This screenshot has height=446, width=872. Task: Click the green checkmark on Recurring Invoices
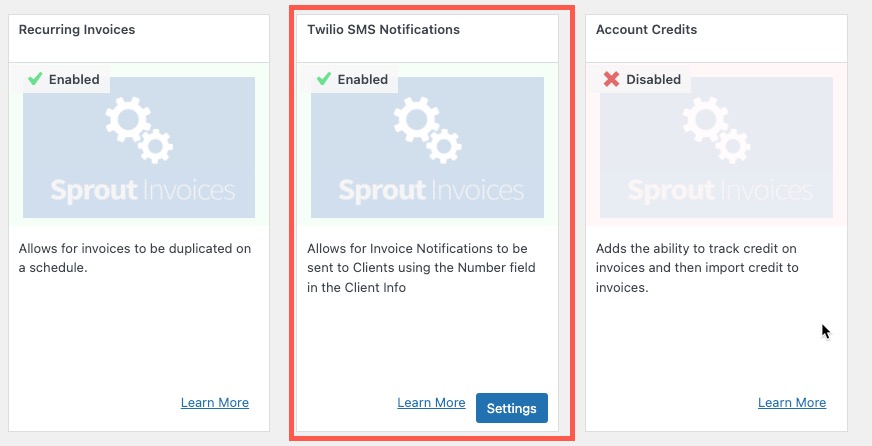pos(34,79)
